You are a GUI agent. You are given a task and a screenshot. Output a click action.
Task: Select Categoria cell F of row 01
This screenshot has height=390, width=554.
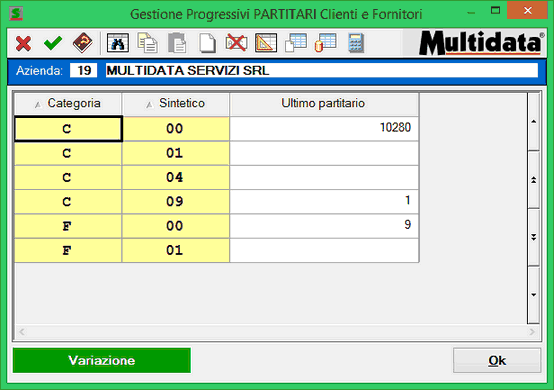(x=68, y=250)
